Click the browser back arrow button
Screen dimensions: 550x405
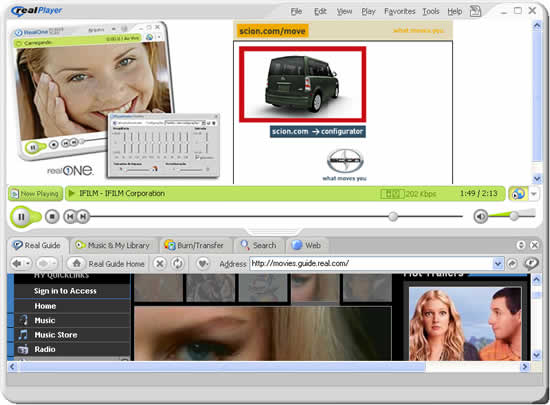[x=16, y=263]
